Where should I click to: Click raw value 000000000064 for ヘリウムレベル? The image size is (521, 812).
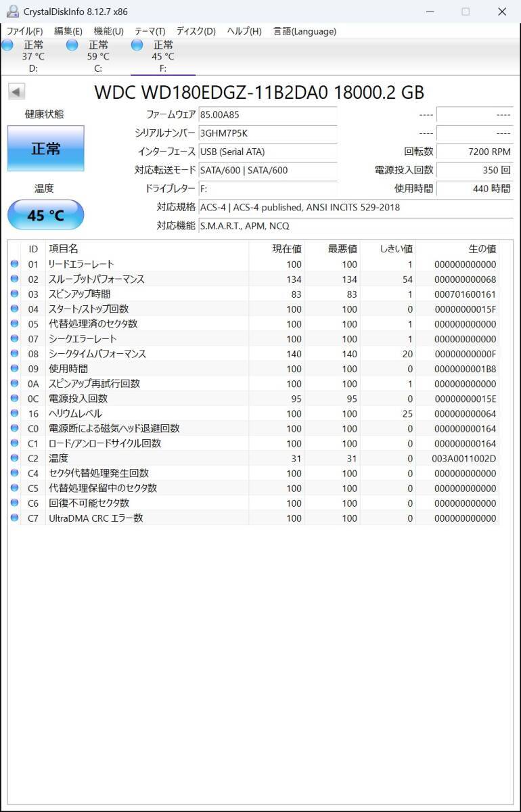(465, 413)
